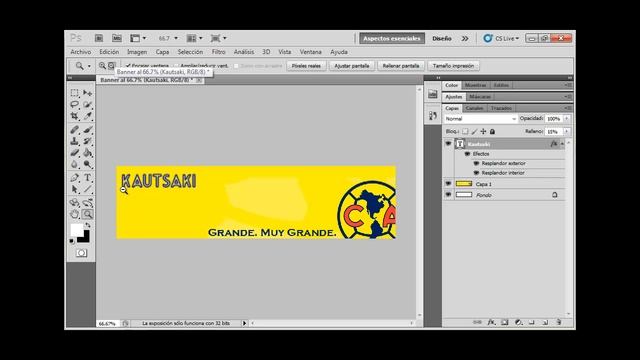Select the Quick Selection tool
The image size is (640, 360).
pos(87,105)
